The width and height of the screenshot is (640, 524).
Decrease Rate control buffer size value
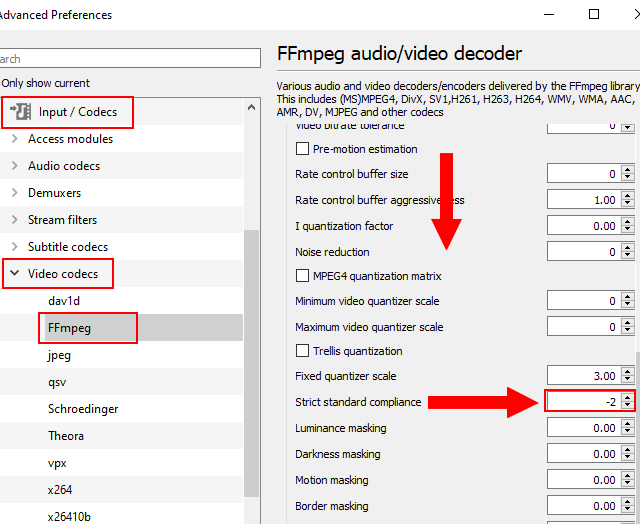click(x=628, y=178)
